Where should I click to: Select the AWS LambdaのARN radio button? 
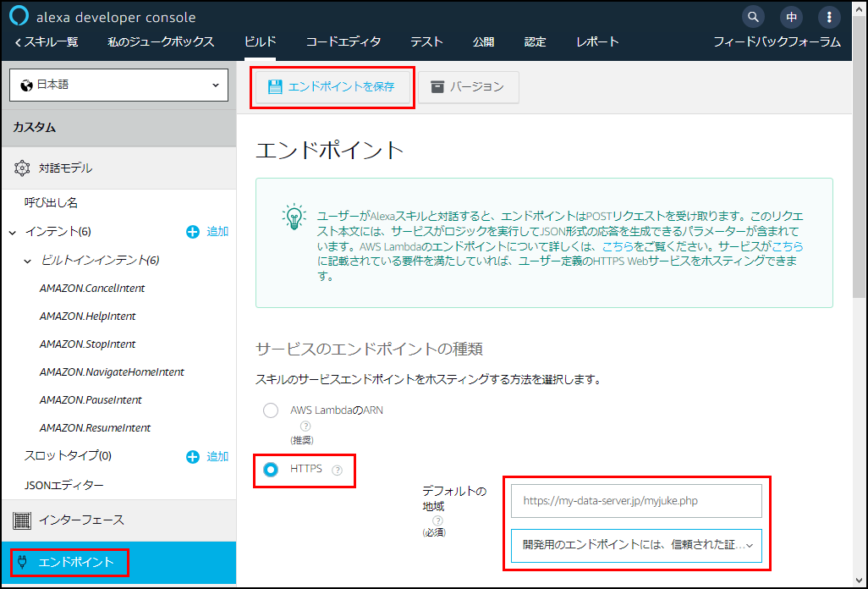pyautogui.click(x=271, y=410)
